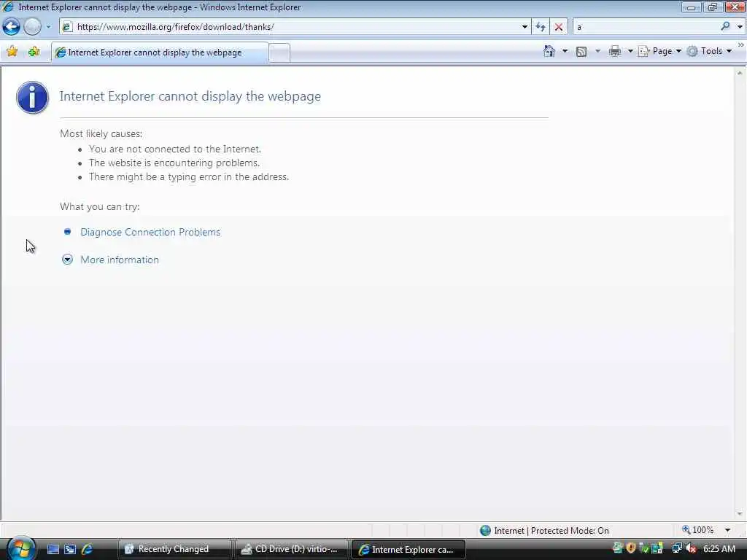
Task: Click tray icon with green checkmark
Action: coord(644,548)
